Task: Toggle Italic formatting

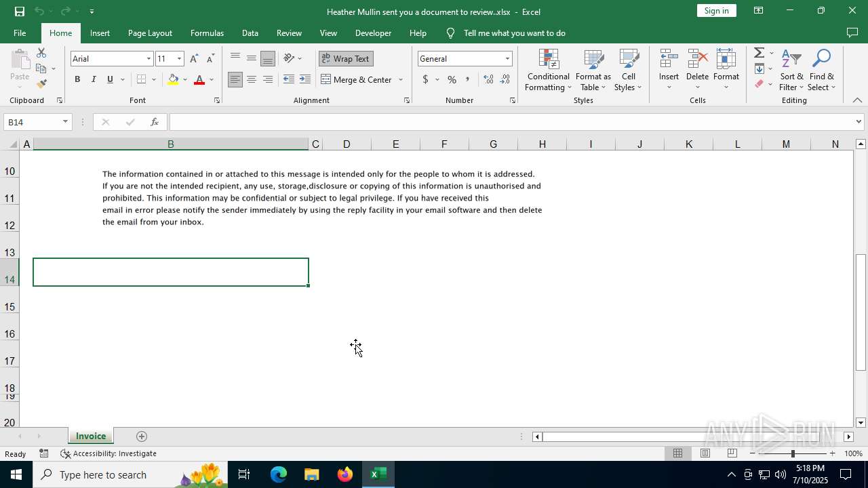Action: point(94,80)
